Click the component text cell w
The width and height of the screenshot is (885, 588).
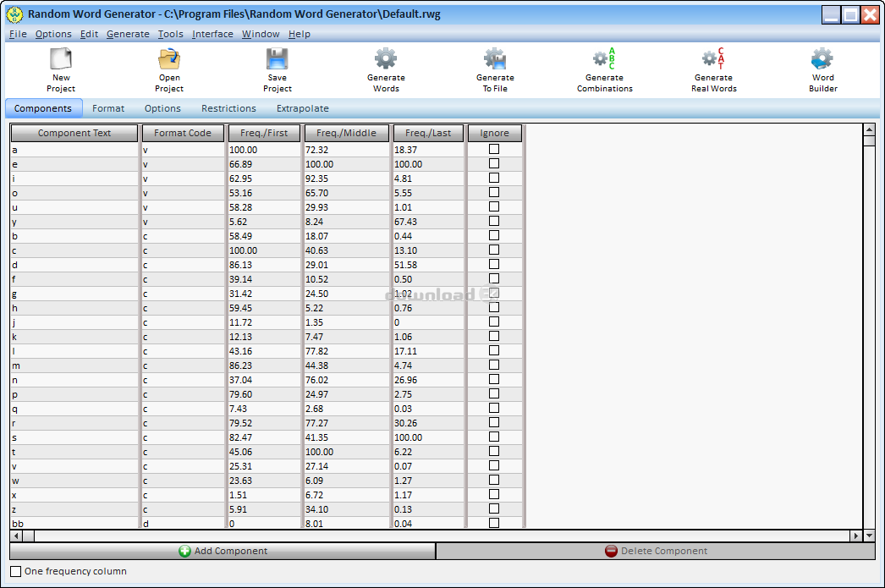pyautogui.click(x=74, y=481)
